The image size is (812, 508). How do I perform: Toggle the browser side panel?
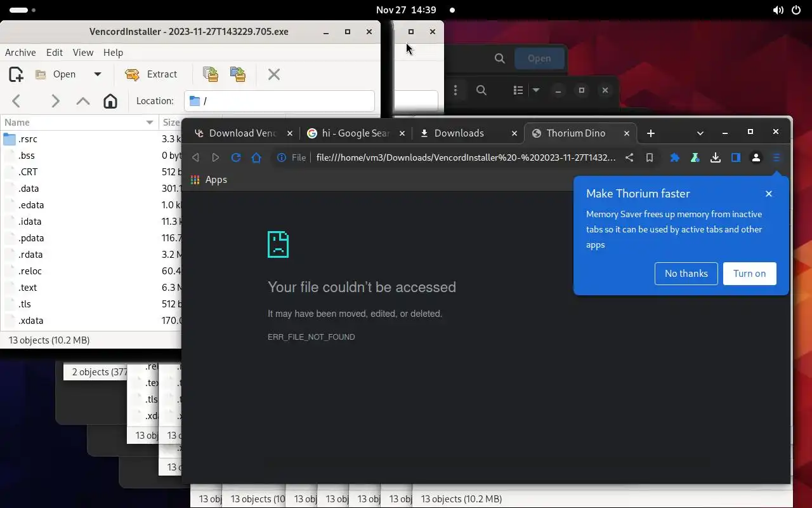[736, 157]
